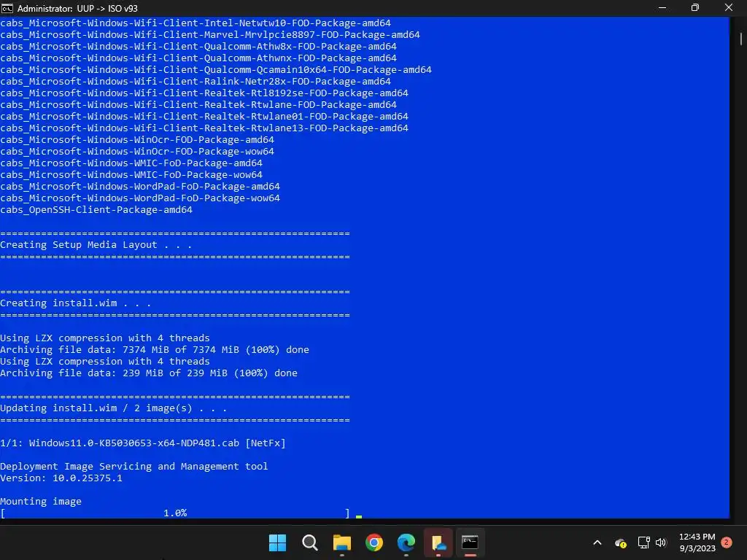The image size is (747, 560).
Task: Click the WMIC-FoD-Package-amd64 line
Action: 131,163
